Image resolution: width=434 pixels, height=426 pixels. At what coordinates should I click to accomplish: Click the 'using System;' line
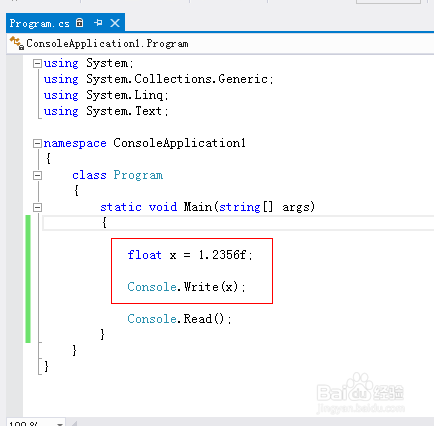(x=88, y=63)
